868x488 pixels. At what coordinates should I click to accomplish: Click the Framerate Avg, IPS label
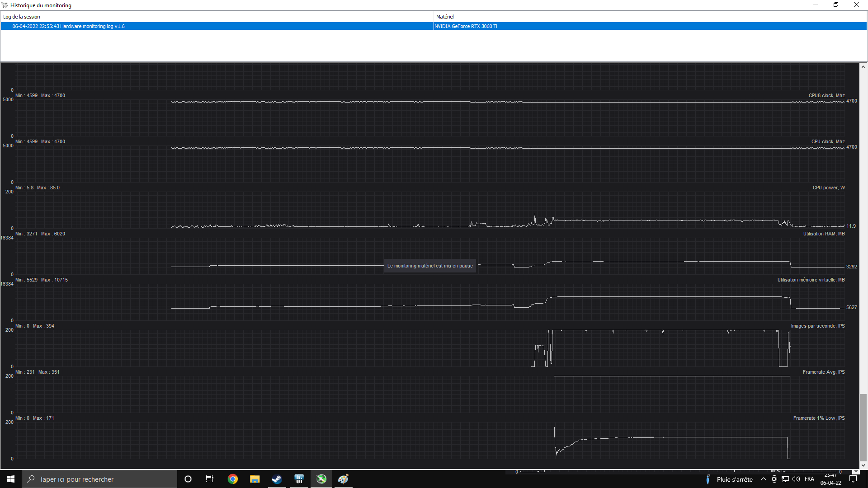click(x=824, y=372)
